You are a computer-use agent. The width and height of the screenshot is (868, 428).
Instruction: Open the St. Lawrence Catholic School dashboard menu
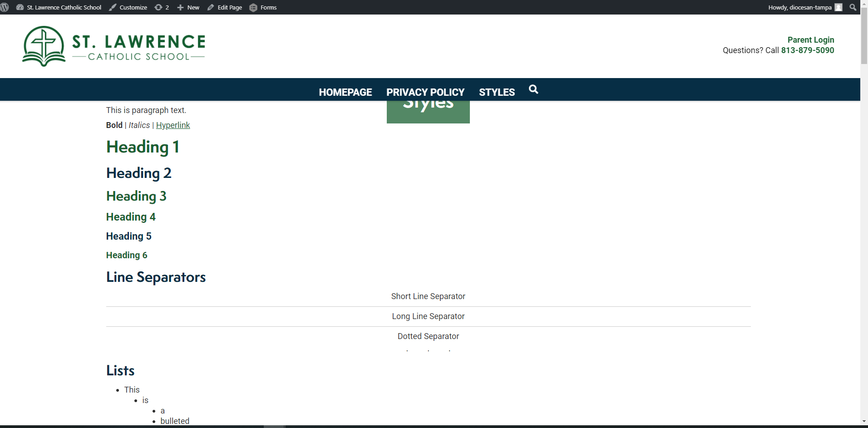click(x=59, y=7)
